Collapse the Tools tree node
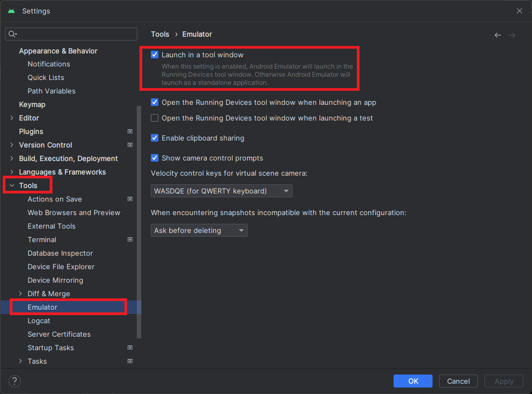 tap(12, 185)
